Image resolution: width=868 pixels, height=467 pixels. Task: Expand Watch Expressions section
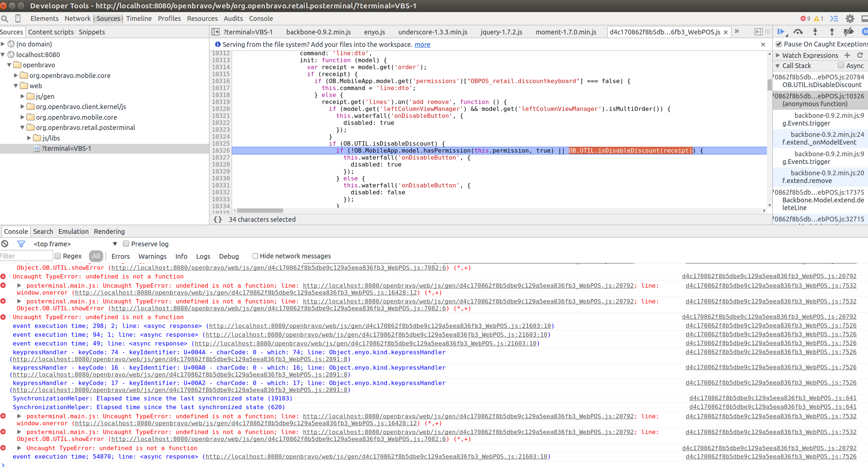[778, 55]
